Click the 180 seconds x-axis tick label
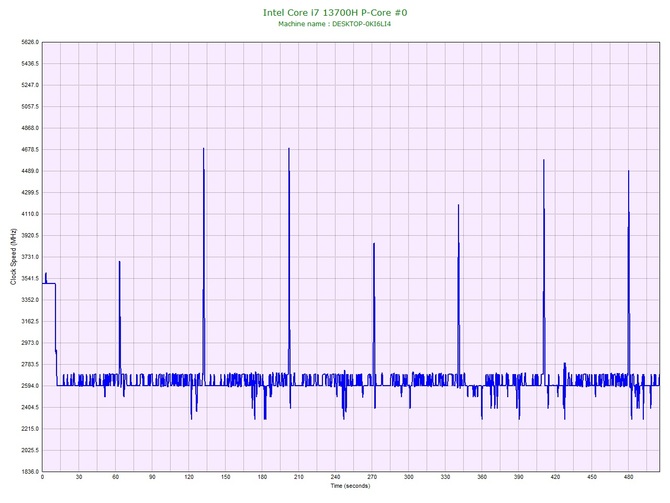 (262, 477)
